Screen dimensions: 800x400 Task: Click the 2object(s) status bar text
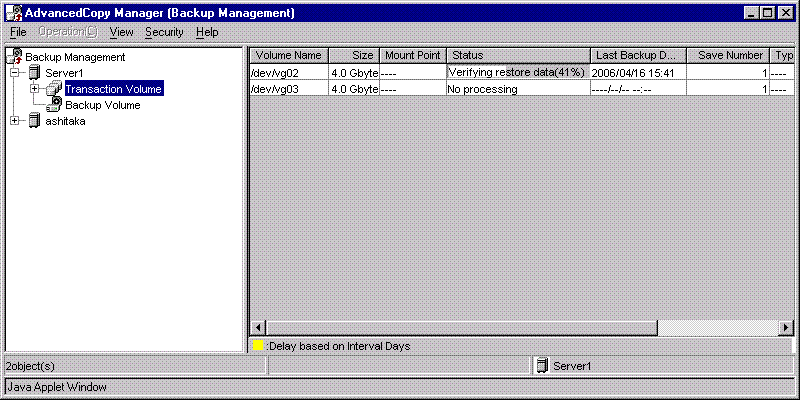tap(30, 366)
